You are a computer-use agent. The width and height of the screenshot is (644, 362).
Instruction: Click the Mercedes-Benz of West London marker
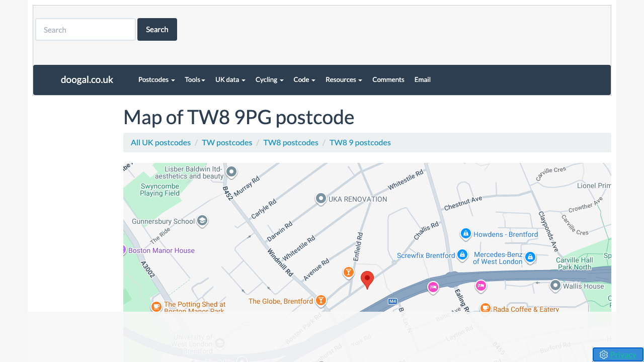point(530,257)
